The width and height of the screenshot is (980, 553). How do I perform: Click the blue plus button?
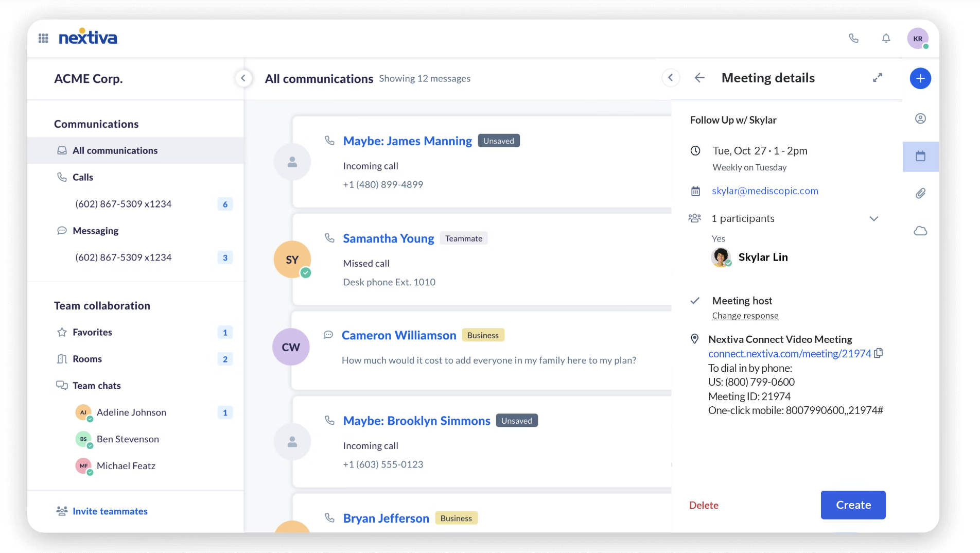point(920,78)
